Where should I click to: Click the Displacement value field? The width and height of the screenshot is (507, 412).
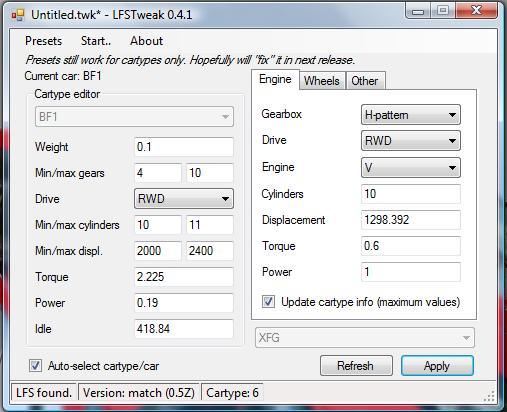411,220
